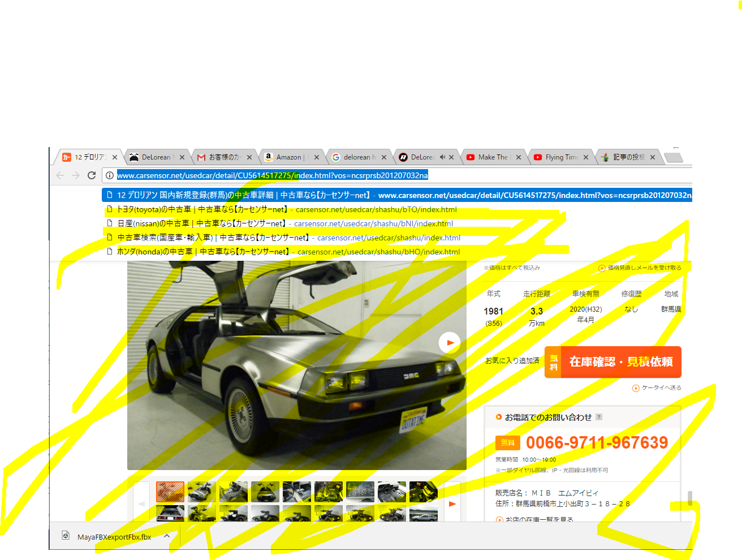Viewport: 742px width, 560px height.
Task: Click the ケータイへ送る link
Action: click(657, 387)
